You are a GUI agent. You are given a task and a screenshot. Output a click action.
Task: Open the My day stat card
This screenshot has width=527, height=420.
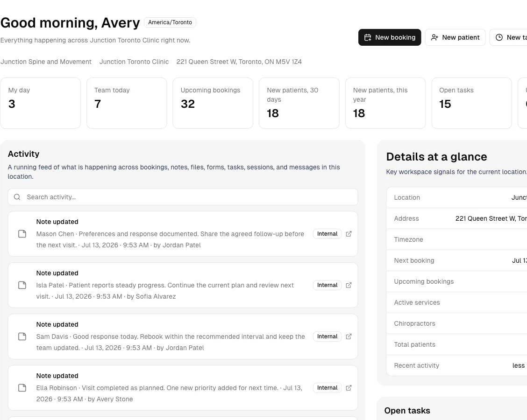click(41, 103)
